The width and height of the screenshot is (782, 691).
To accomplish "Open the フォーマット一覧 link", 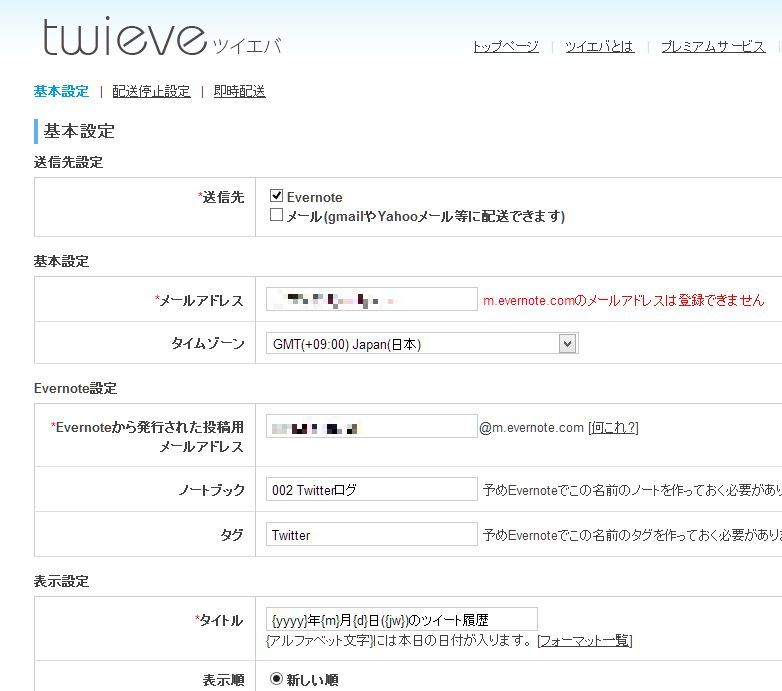I will 585,640.
